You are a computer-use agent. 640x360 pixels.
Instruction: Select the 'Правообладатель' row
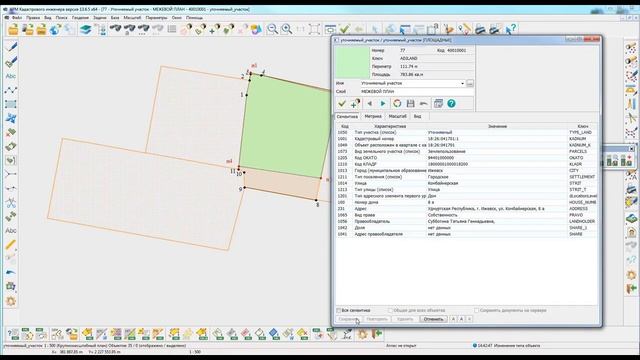(466, 222)
